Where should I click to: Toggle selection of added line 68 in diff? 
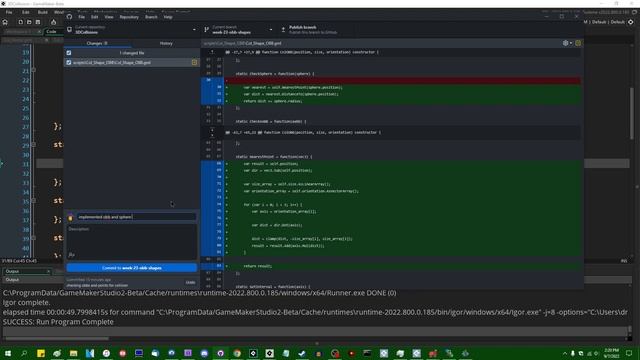pyautogui.click(x=212, y=163)
